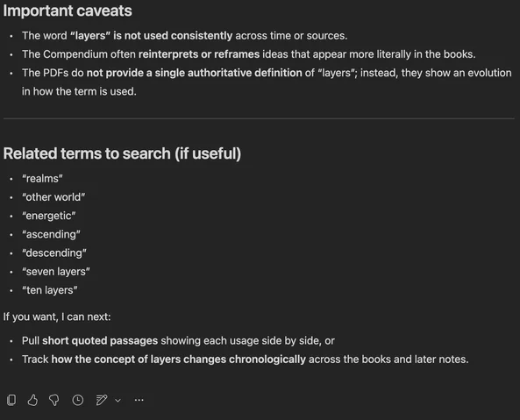Open the clock history icon

pos(78,400)
